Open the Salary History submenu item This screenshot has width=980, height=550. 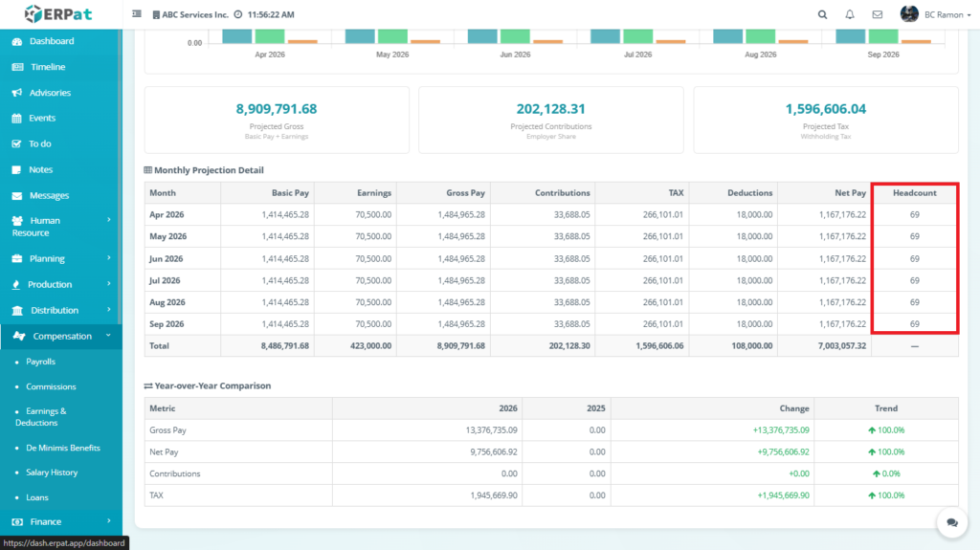(52, 473)
